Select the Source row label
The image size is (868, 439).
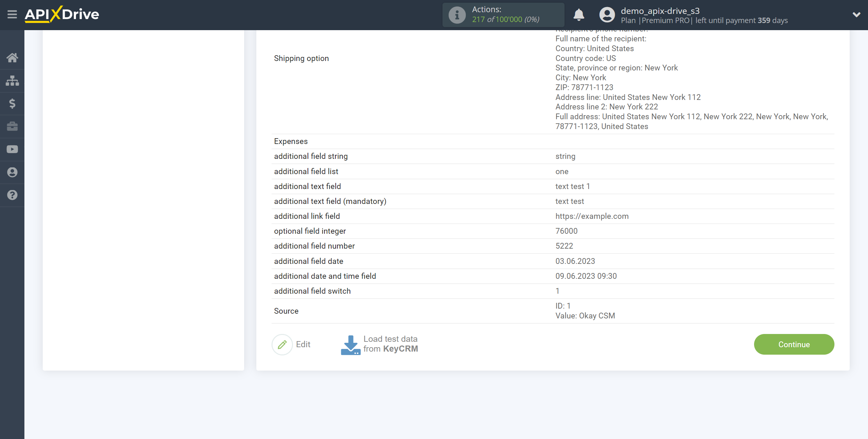pyautogui.click(x=286, y=311)
